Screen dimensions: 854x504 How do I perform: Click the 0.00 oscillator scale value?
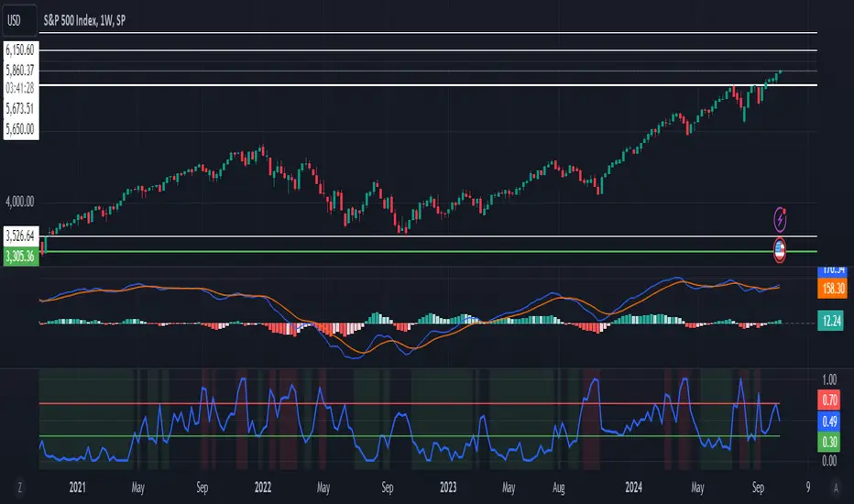tap(829, 461)
